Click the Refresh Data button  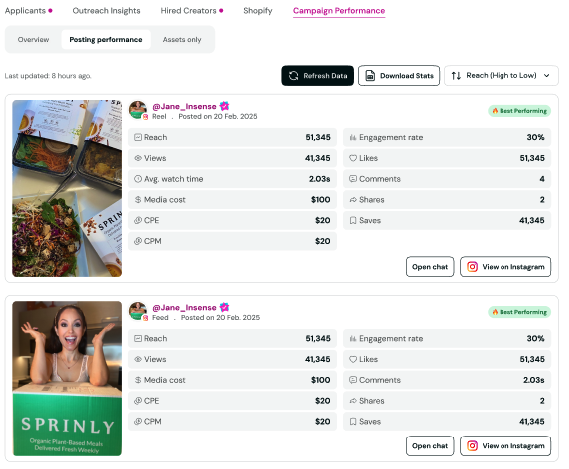tap(318, 76)
